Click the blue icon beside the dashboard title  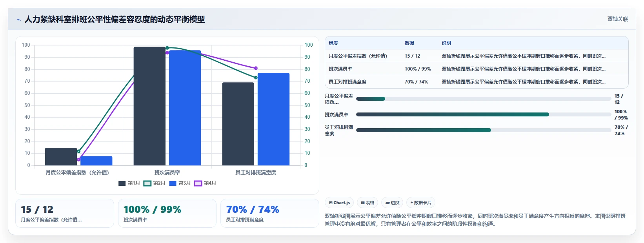18,20
